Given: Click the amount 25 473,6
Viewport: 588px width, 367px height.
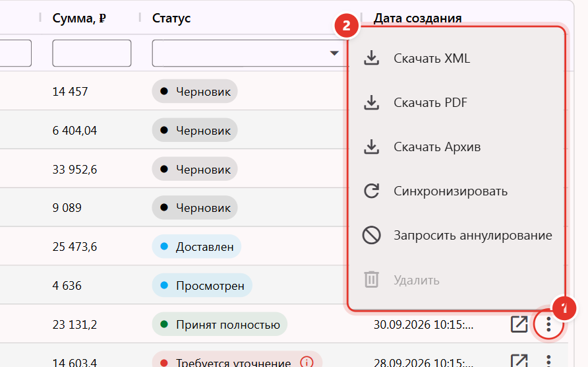Looking at the screenshot, I should 74,247.
